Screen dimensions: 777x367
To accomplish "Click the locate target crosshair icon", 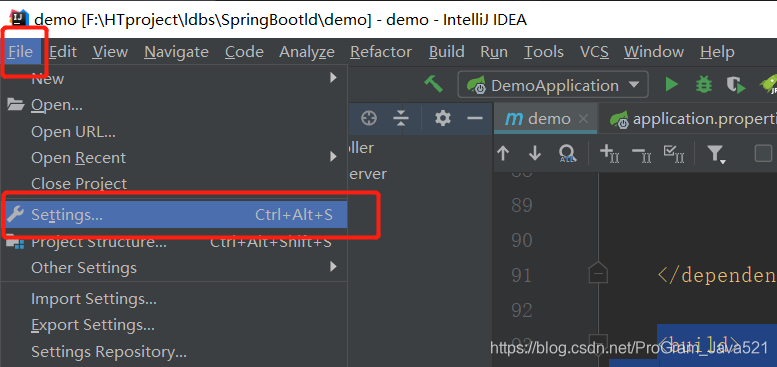I will coord(369,118).
